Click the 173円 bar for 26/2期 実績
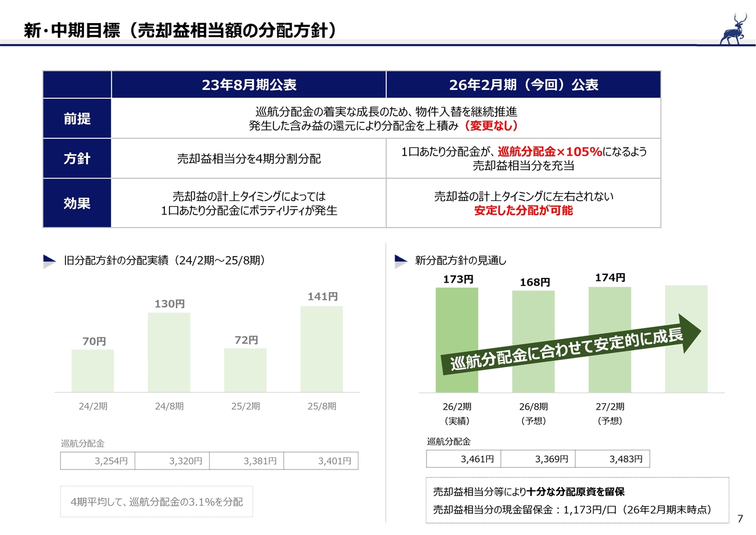This screenshot has width=756, height=535. (x=457, y=340)
